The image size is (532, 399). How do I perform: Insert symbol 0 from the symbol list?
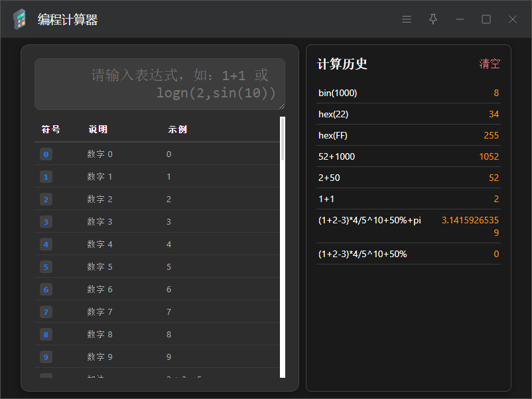coord(46,154)
